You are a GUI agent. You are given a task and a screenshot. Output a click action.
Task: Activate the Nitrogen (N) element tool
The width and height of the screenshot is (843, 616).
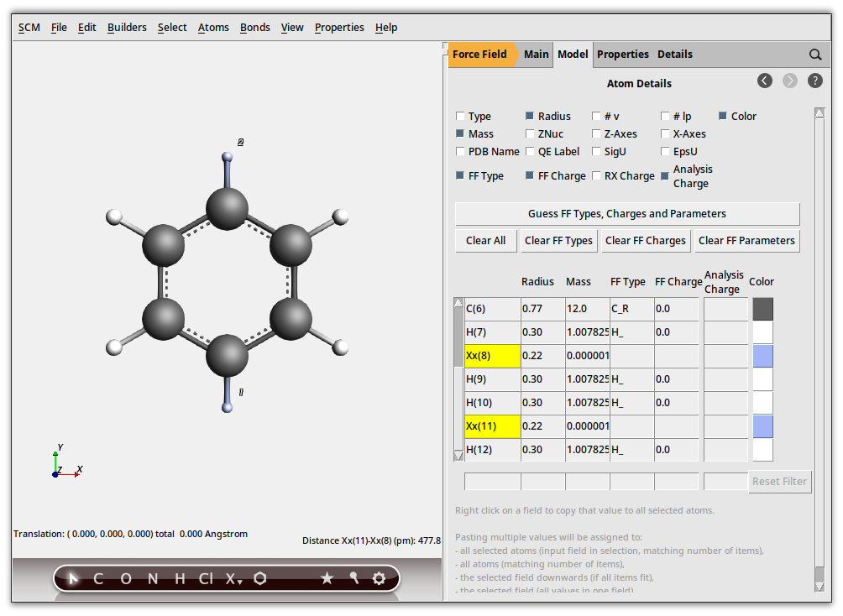coord(152,578)
